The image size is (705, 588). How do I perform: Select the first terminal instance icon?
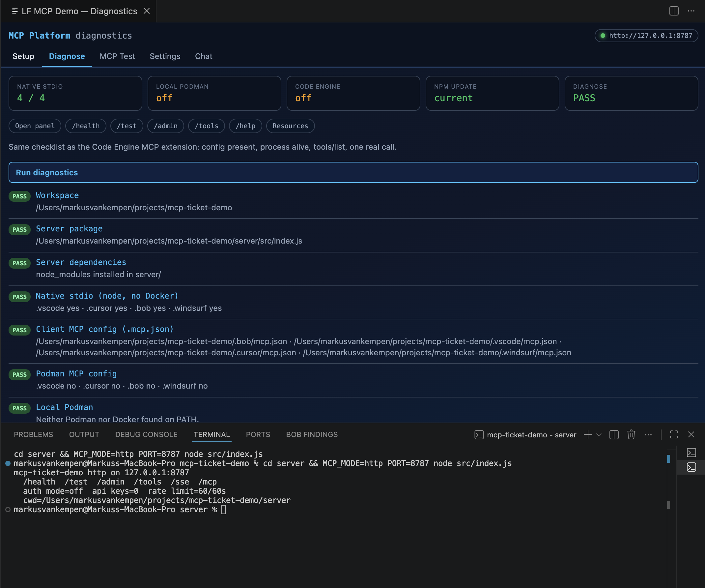click(x=691, y=453)
